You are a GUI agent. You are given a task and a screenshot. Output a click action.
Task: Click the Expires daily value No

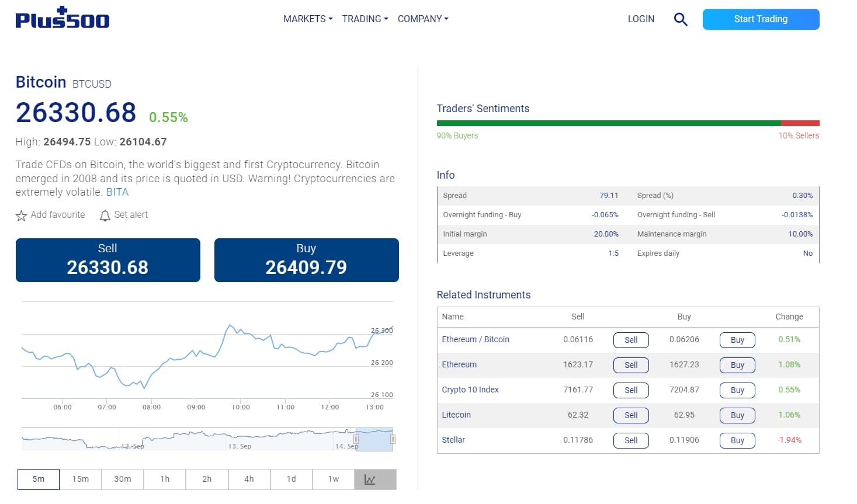(808, 253)
